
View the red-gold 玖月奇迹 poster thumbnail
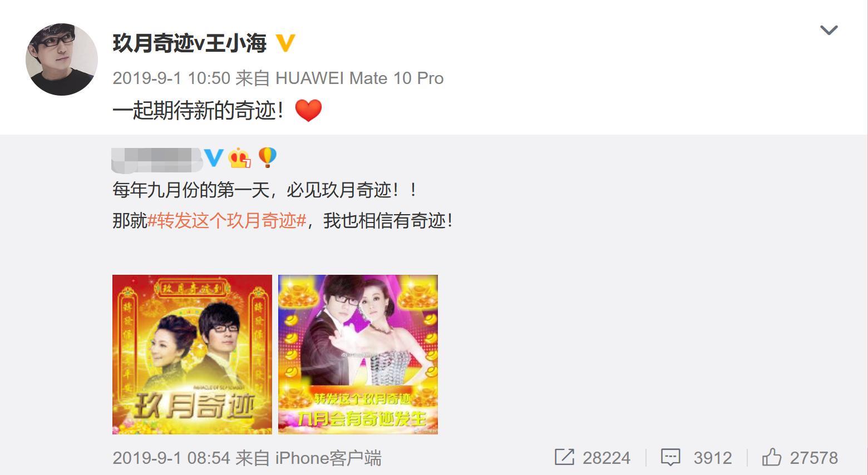click(192, 354)
